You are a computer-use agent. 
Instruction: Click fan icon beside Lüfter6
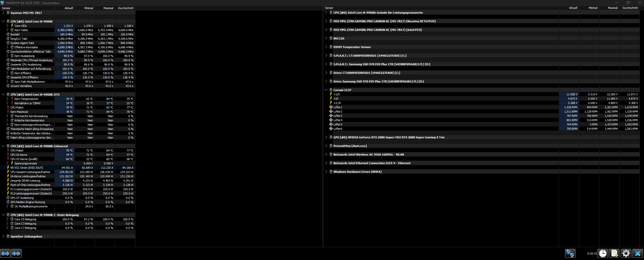pos(331,128)
